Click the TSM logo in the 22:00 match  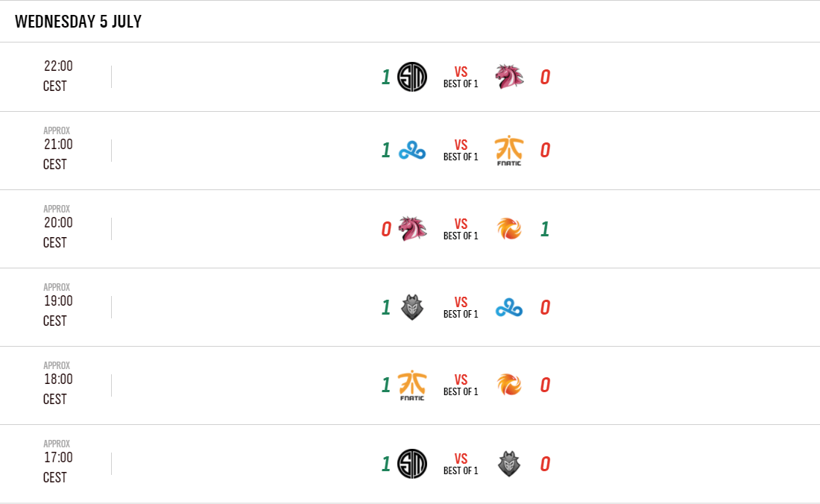click(411, 77)
